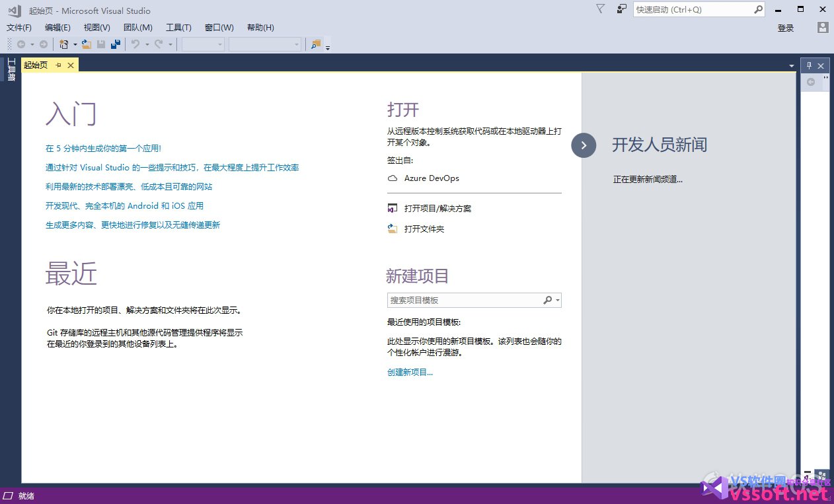Collapse the 开发人员新闻 panel with arrow button

point(584,145)
